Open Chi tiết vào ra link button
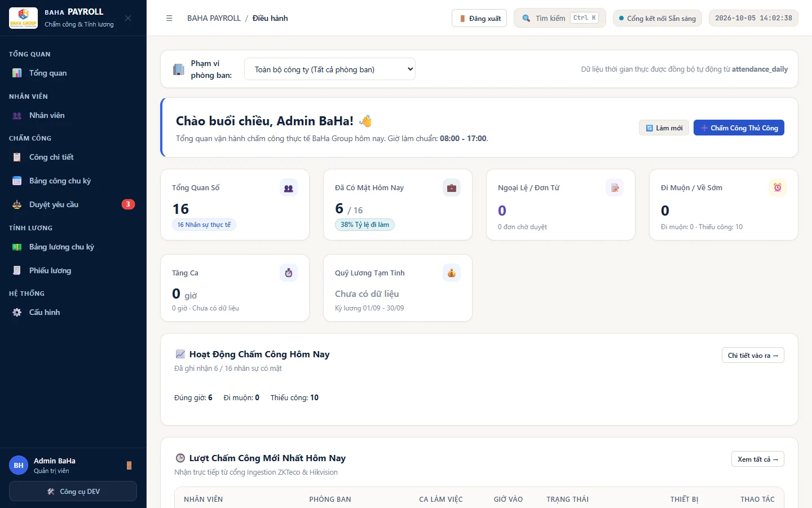Screen dimensions: 812x508 tap(753, 355)
